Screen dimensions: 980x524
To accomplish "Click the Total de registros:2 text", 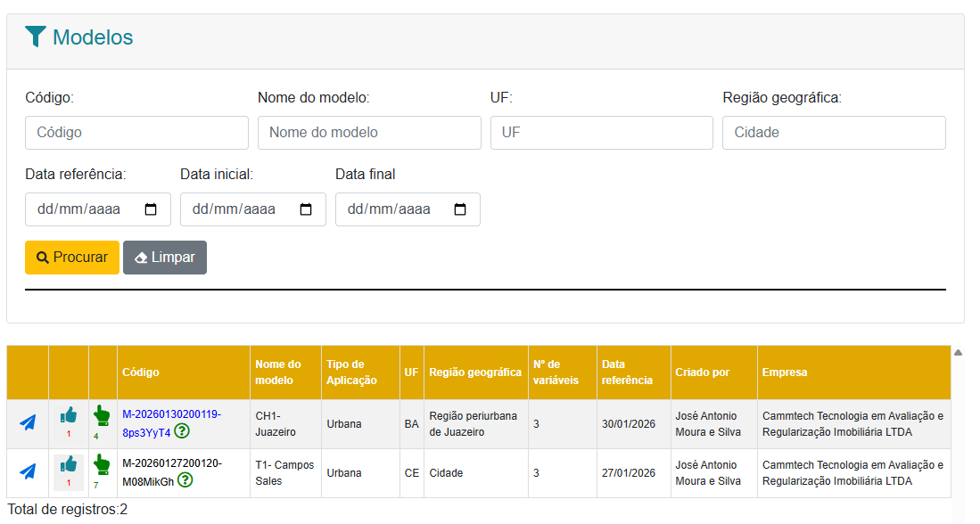I will coord(68,510).
